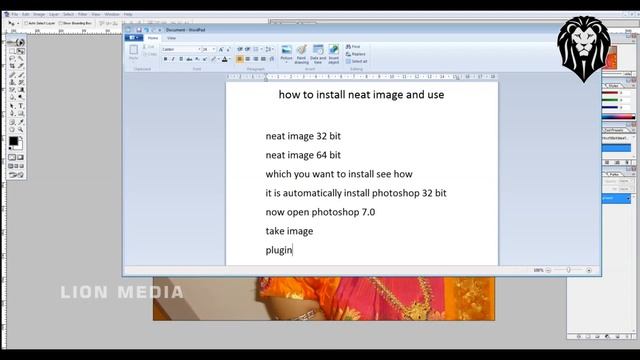Select the Type tool in Photoshop toolbox
Screen dimensions: 640x360
20,106
